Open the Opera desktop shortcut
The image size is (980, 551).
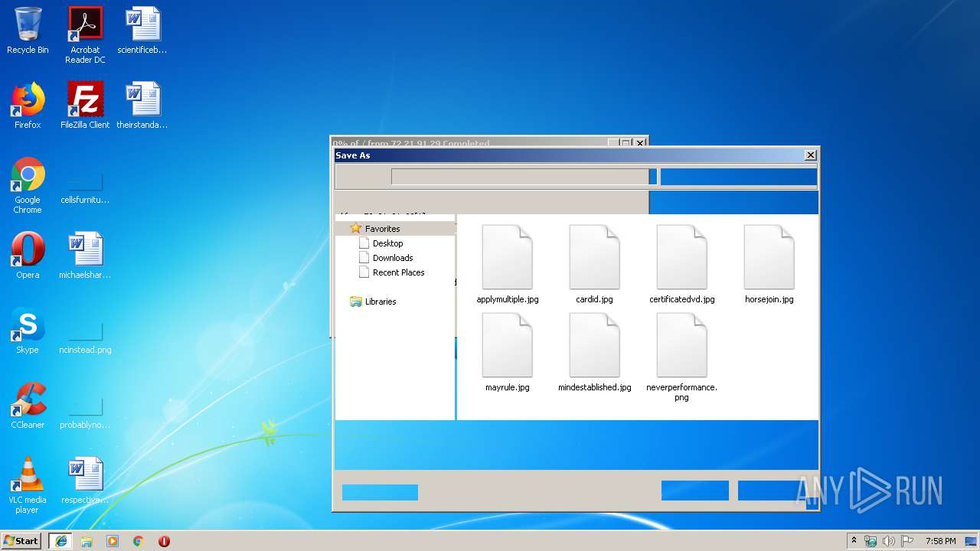point(28,256)
